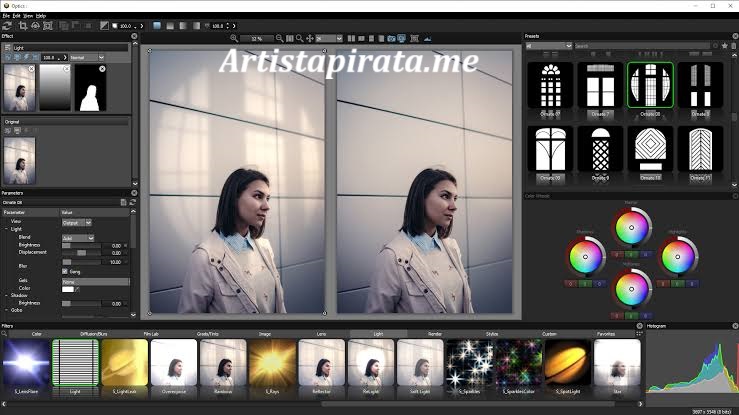The width and height of the screenshot is (739, 415).
Task: Select the S_SpotLight filter thumbnail
Action: pos(567,363)
